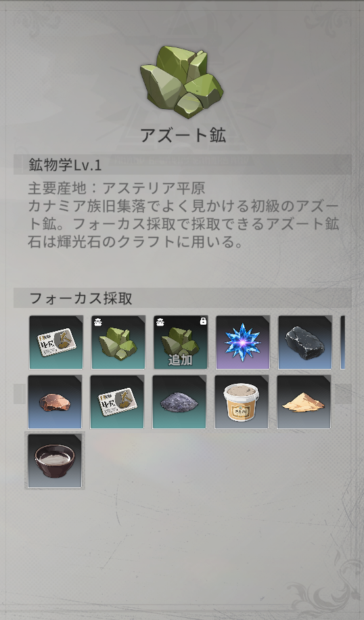Image resolution: width=364 pixels, height=620 pixels.
Task: Click the large Azoth ore image
Action: tap(182, 82)
